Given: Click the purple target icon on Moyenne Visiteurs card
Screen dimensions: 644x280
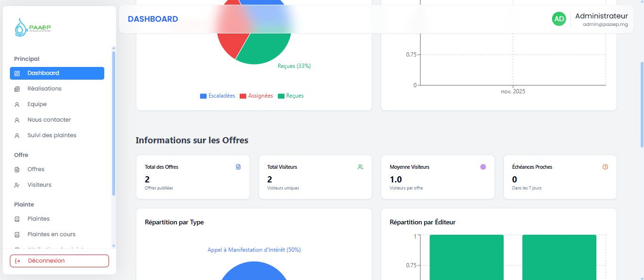Looking at the screenshot, I should click(x=483, y=167).
